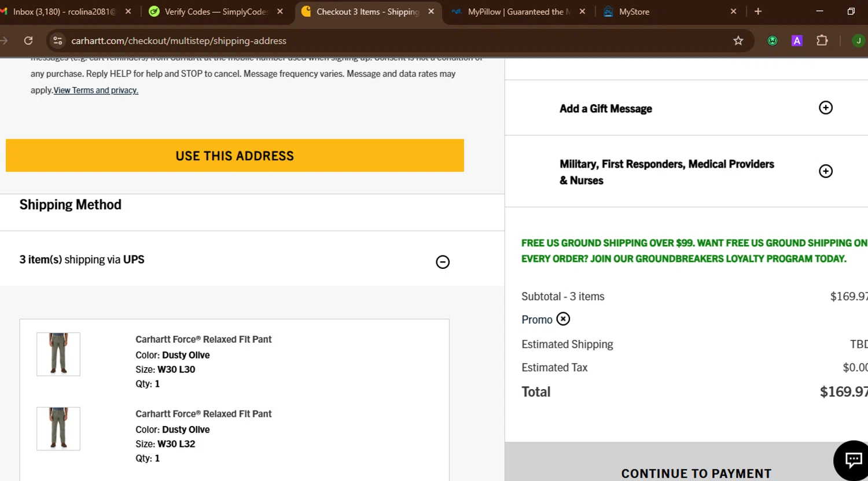Click the Estimated Tax label

[554, 368]
